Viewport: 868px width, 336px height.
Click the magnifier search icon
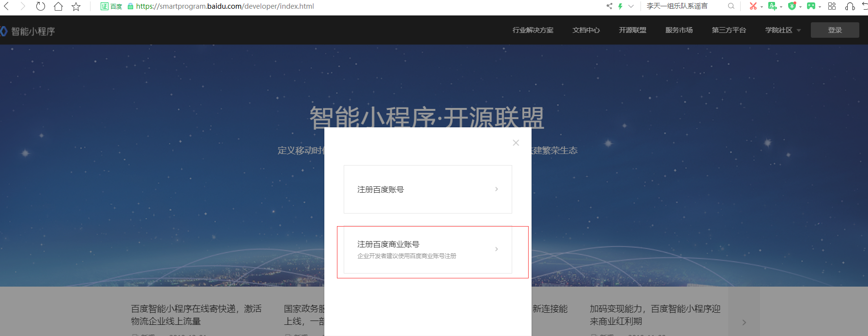[731, 6]
